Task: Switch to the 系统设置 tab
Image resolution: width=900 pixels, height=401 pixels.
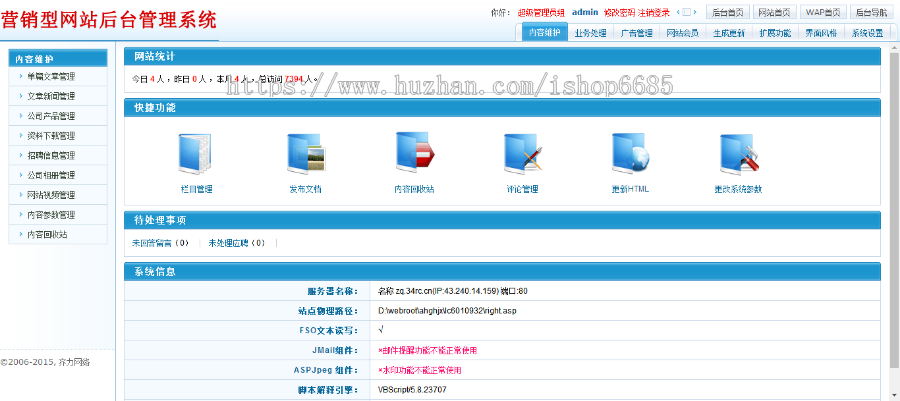Action: (867, 32)
